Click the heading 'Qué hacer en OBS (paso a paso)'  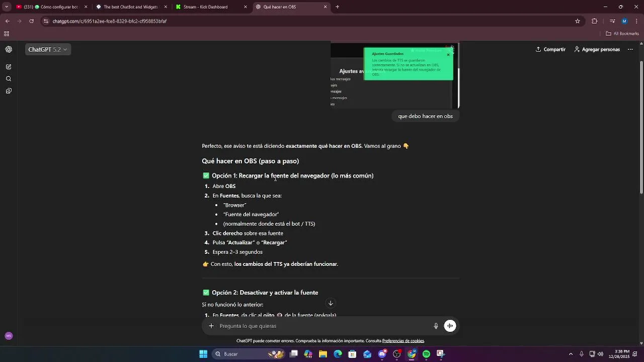(x=251, y=161)
